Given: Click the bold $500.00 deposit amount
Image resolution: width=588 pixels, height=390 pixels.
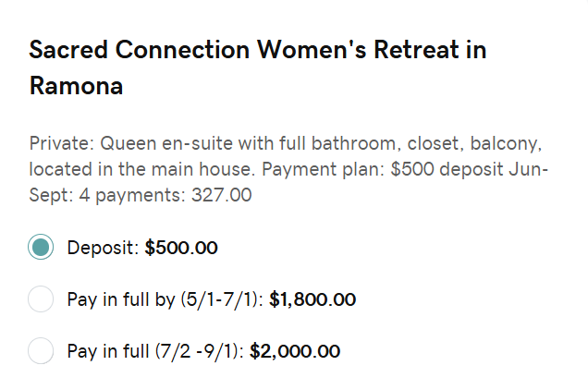Looking at the screenshot, I should [x=181, y=248].
